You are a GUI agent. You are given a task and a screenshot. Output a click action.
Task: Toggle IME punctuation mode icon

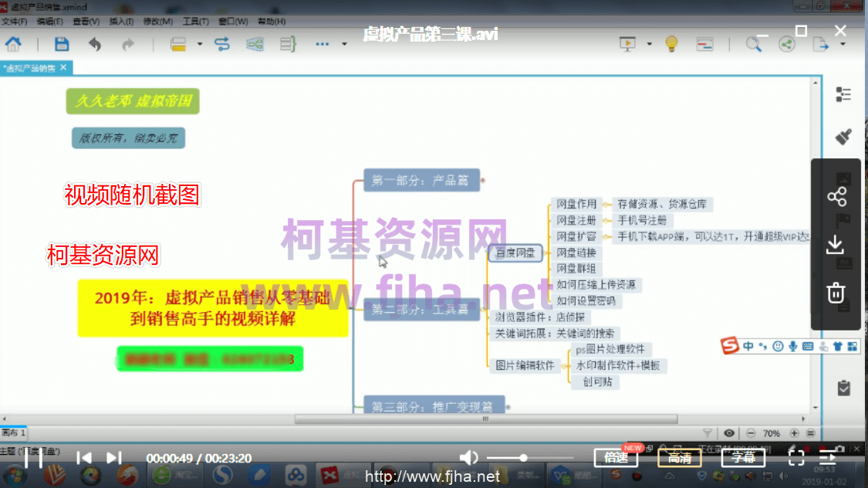pos(763,346)
